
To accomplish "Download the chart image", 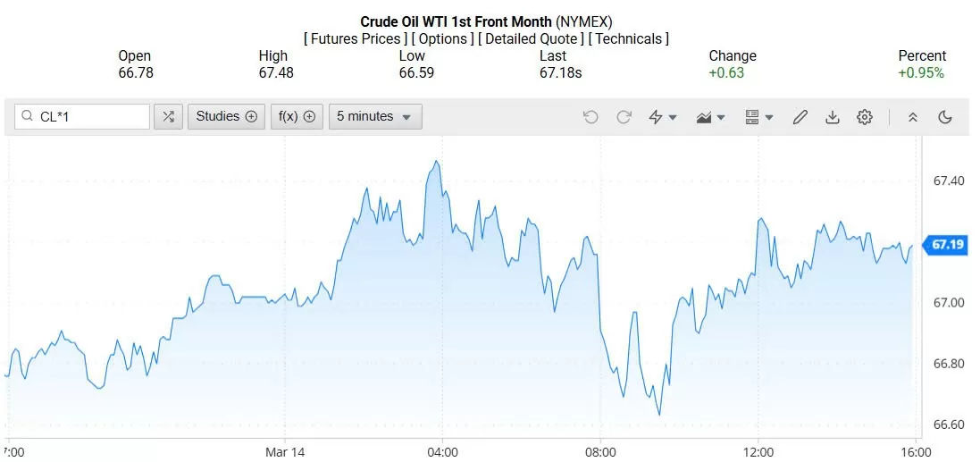I will click(833, 117).
